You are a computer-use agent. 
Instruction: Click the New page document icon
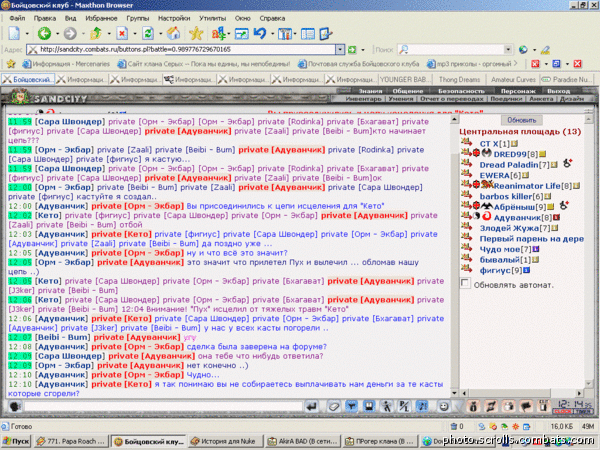point(14,34)
